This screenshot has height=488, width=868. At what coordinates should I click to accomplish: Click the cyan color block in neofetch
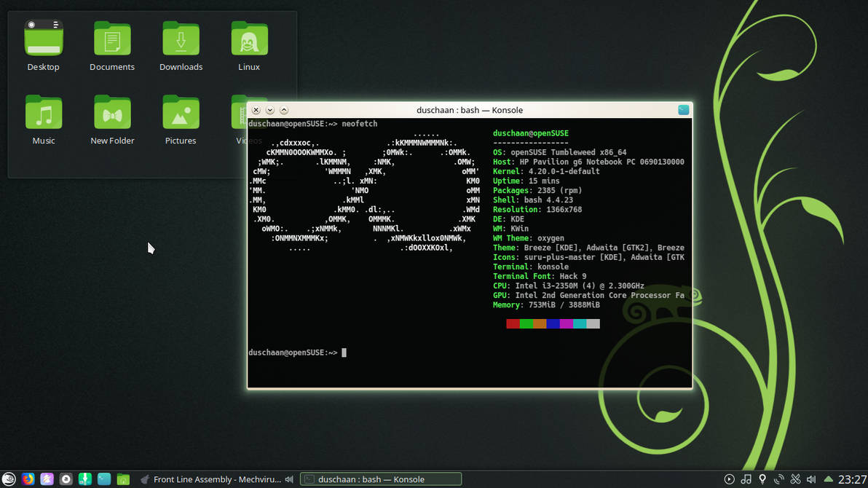tap(580, 323)
